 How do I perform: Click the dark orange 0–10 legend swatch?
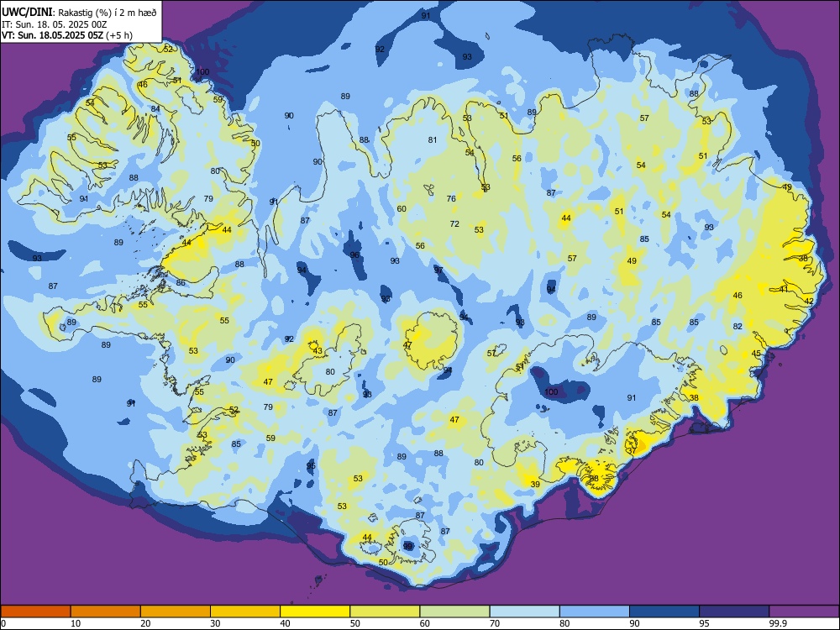35,612
